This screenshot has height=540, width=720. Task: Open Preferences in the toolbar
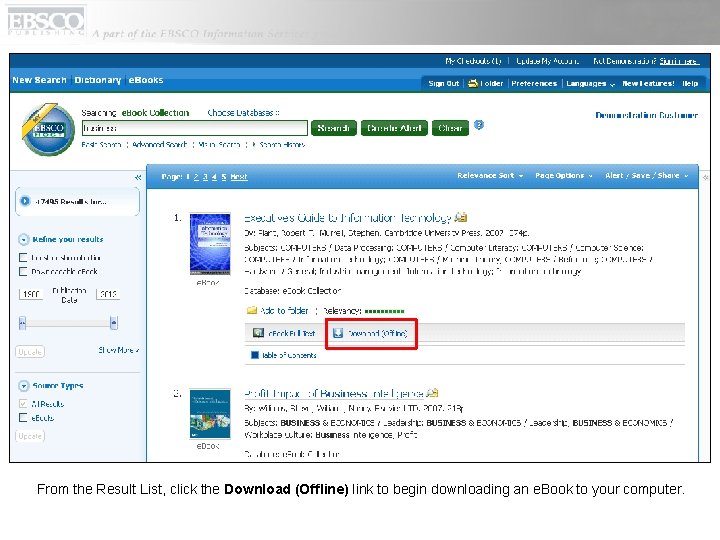point(534,84)
